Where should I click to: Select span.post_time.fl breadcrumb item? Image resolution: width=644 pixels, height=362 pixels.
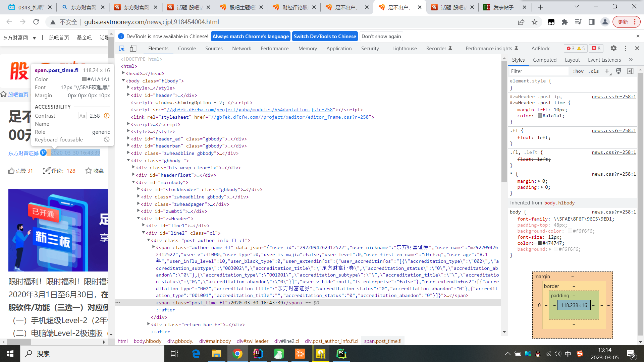[383, 341]
